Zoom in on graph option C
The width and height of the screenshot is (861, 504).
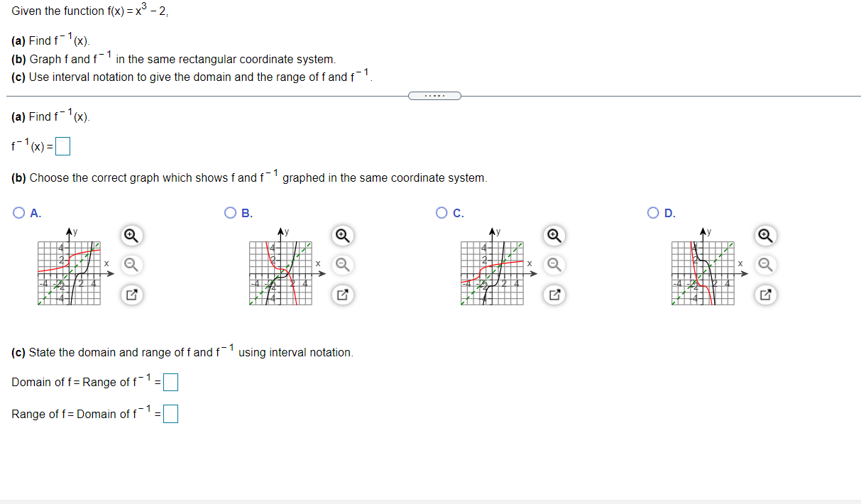pos(554,235)
